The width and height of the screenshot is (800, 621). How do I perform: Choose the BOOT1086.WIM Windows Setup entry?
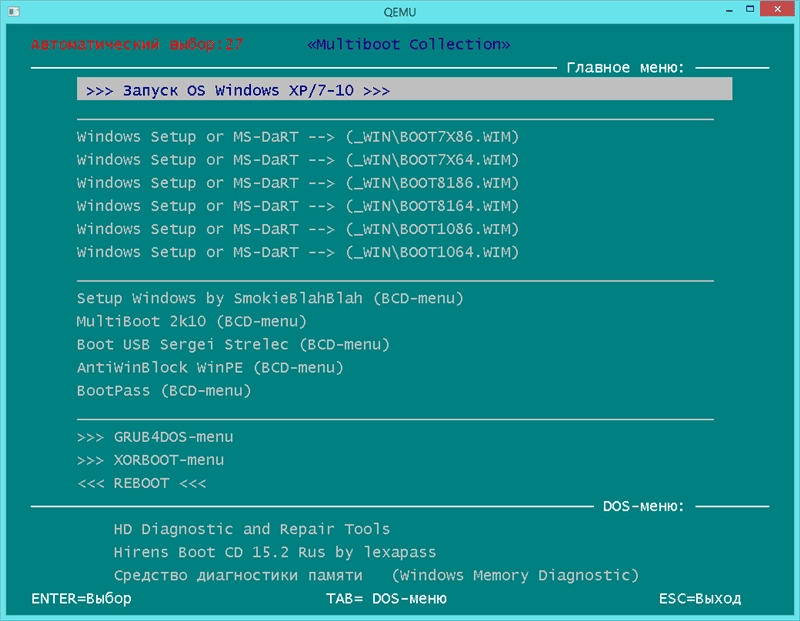(297, 229)
